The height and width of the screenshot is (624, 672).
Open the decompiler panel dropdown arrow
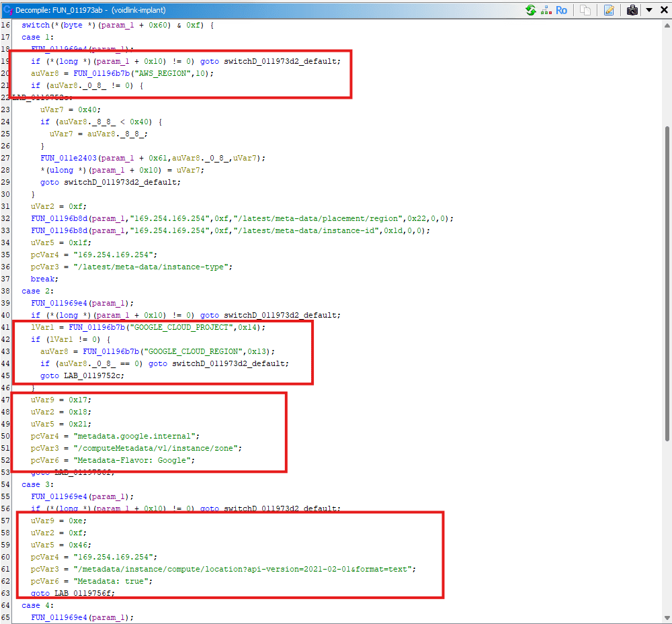coord(649,9)
